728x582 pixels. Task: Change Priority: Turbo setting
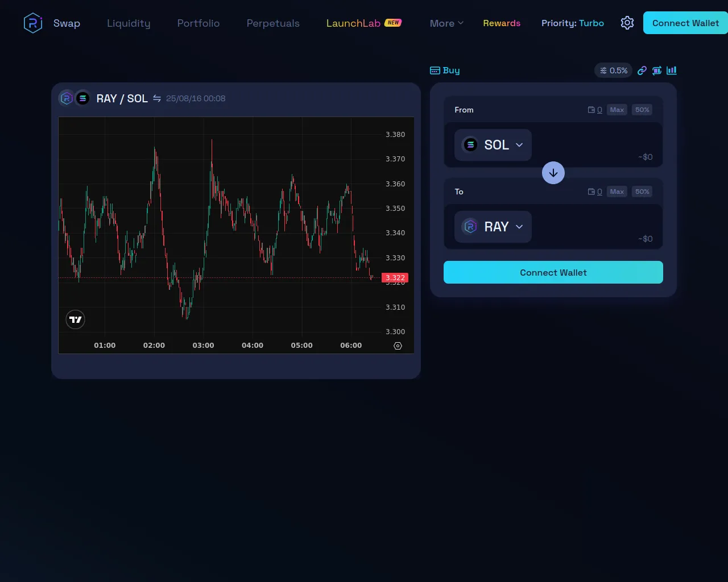click(x=573, y=23)
